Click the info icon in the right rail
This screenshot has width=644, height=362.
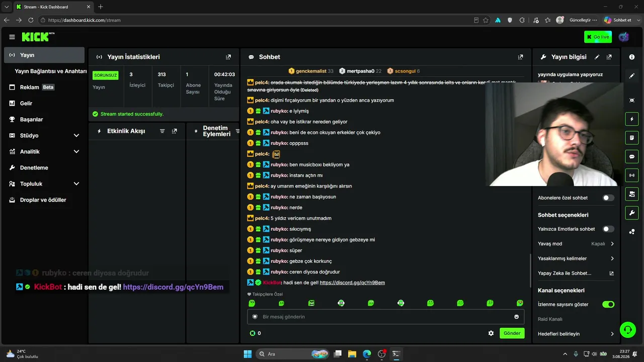pos(632,57)
